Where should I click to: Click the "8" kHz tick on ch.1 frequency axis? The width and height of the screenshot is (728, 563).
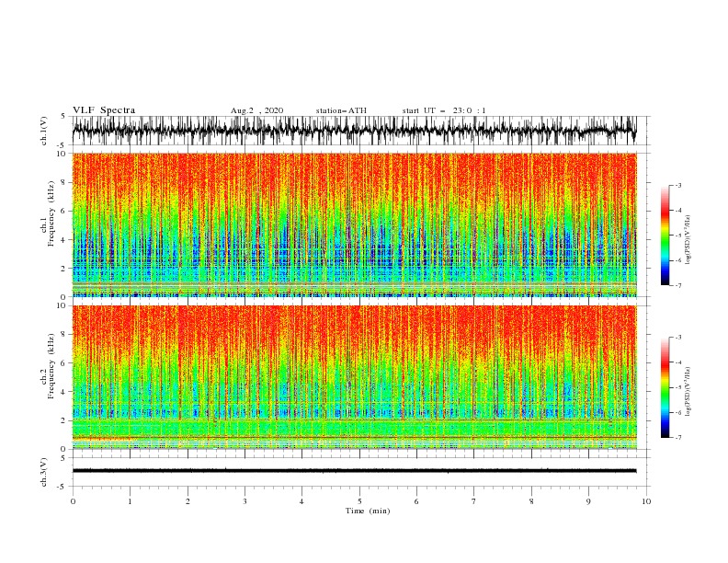click(63, 182)
